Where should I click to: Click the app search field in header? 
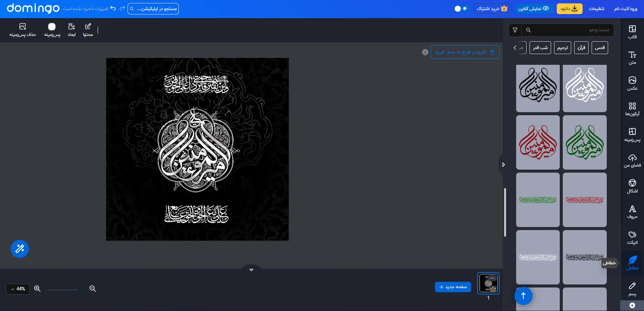tap(153, 9)
